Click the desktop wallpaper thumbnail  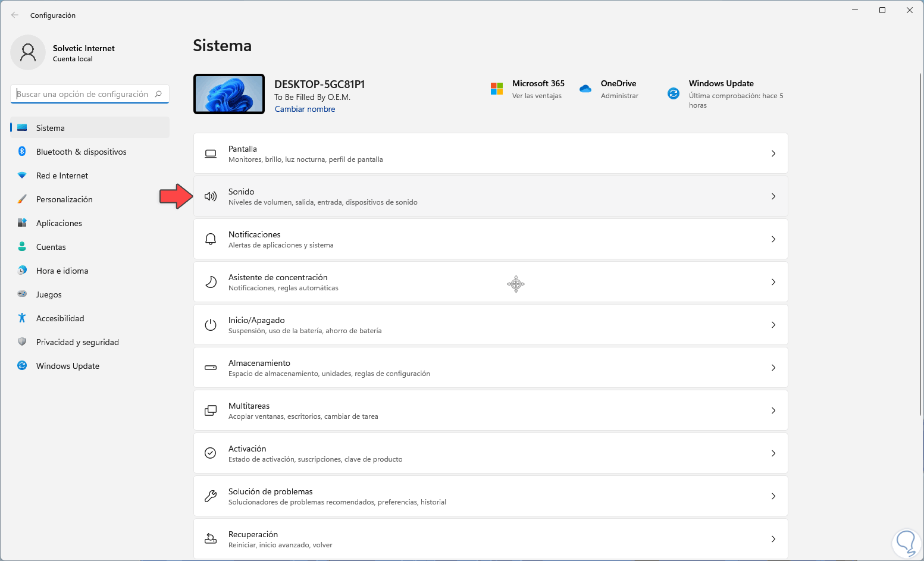click(x=229, y=94)
